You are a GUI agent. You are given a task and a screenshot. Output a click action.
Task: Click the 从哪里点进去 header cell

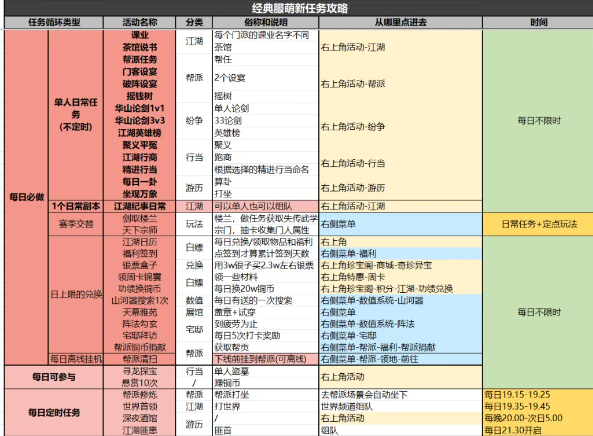click(401, 22)
